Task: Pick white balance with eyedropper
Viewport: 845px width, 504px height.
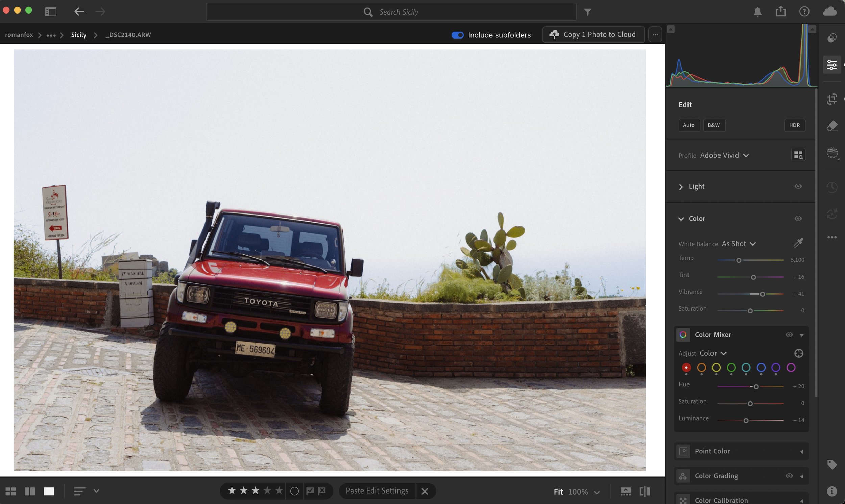Action: click(798, 243)
